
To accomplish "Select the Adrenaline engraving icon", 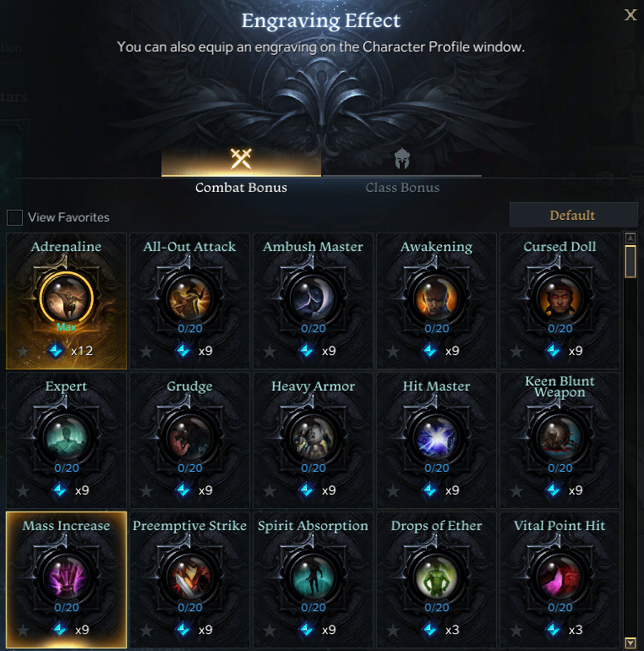I will pyautogui.click(x=67, y=298).
